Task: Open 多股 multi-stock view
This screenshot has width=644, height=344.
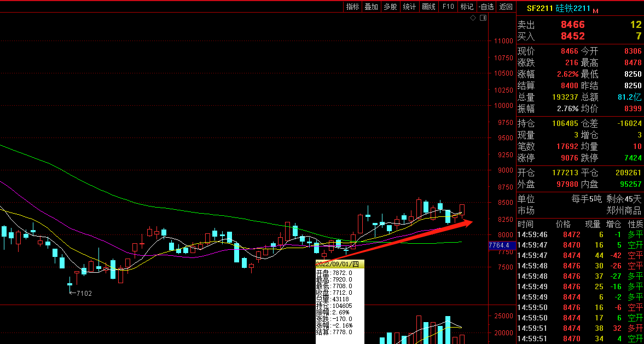Action: (x=390, y=7)
